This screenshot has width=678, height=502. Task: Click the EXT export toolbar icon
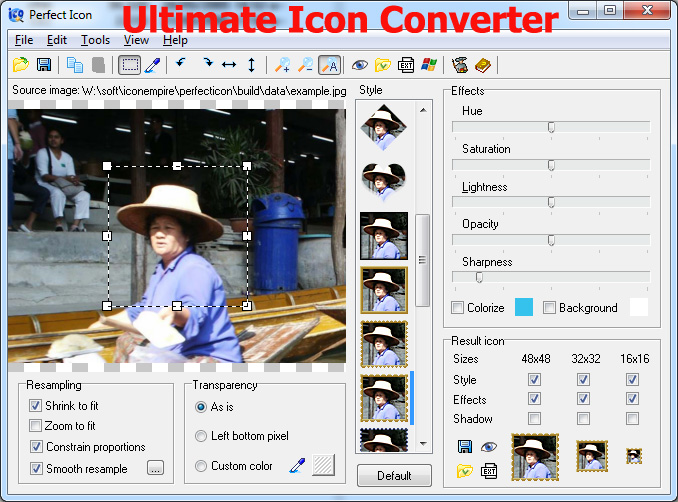pyautogui.click(x=406, y=65)
